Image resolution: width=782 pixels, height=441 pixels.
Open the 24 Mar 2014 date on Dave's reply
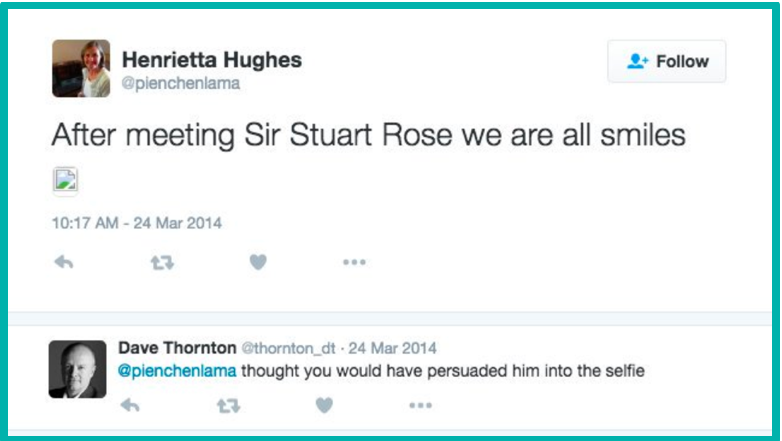(x=390, y=349)
